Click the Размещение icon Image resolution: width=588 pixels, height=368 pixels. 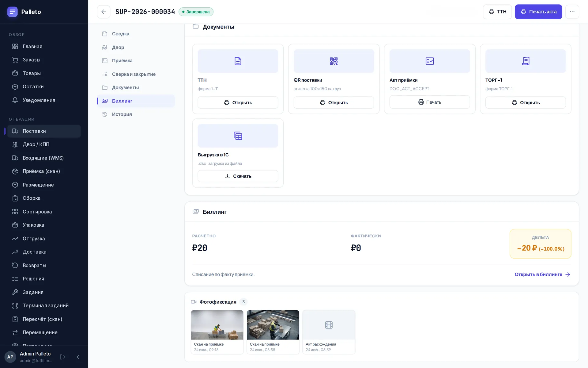tap(15, 185)
